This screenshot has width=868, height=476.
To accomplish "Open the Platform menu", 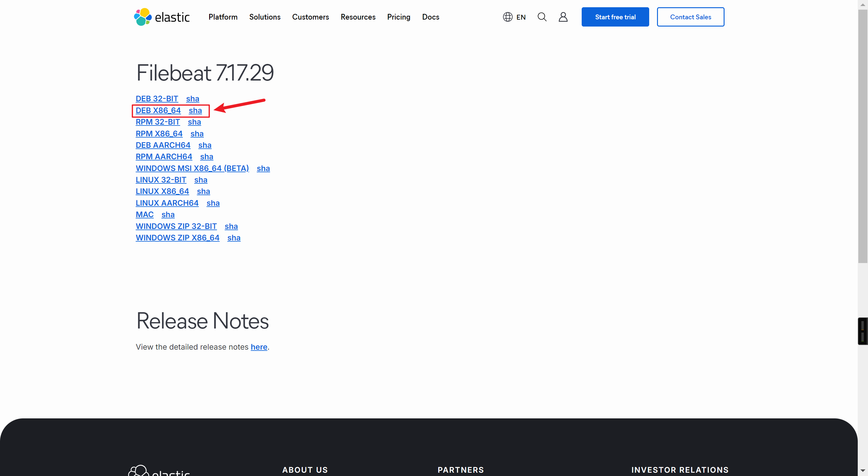I will 223,17.
